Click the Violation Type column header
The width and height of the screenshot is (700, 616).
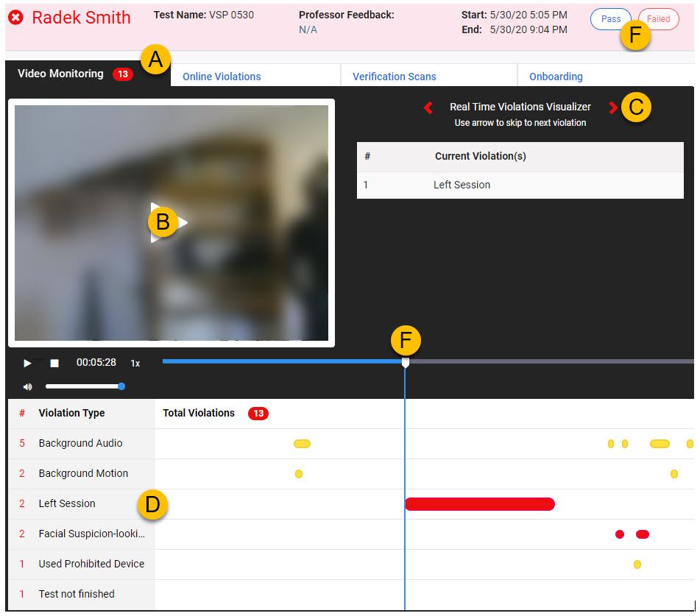click(71, 413)
